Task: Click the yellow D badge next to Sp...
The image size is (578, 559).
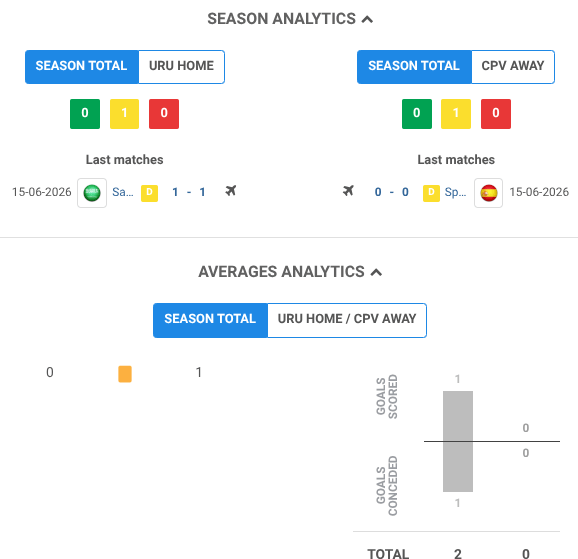Action: [x=431, y=193]
